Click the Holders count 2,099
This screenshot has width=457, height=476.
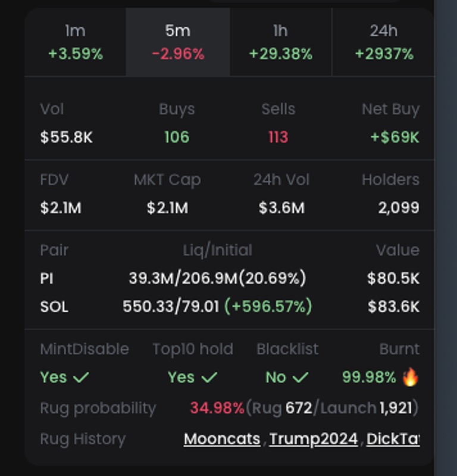(399, 208)
